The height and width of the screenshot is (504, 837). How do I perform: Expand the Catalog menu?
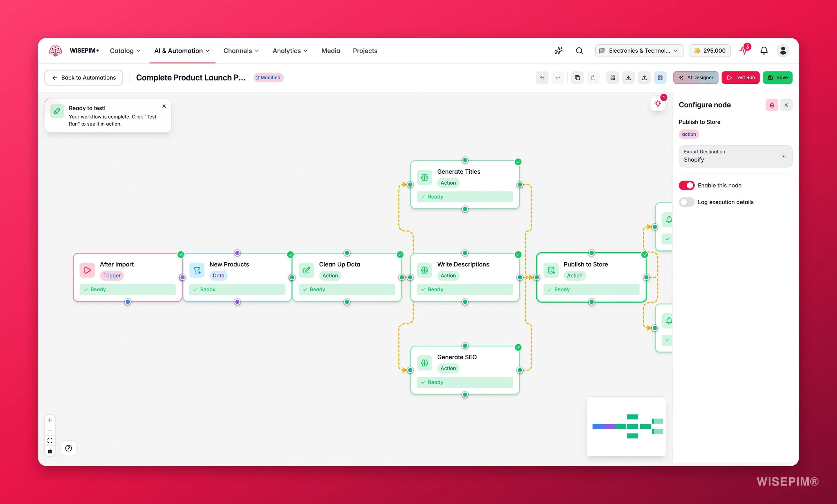click(125, 51)
